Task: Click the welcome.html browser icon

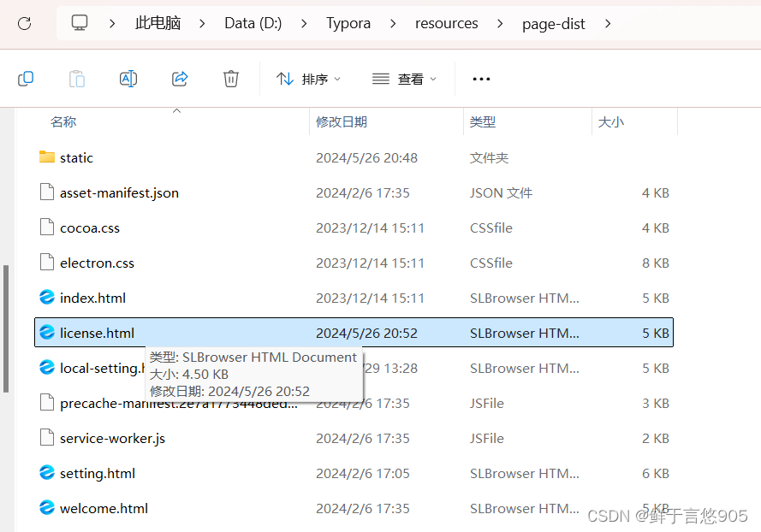Action: point(46,507)
